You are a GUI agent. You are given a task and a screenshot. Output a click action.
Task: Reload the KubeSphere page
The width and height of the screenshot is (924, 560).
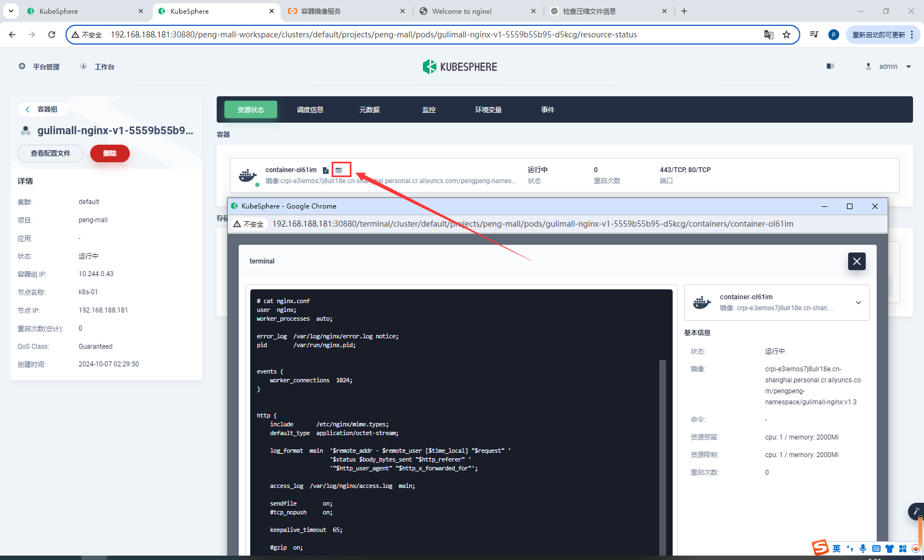click(x=52, y=35)
